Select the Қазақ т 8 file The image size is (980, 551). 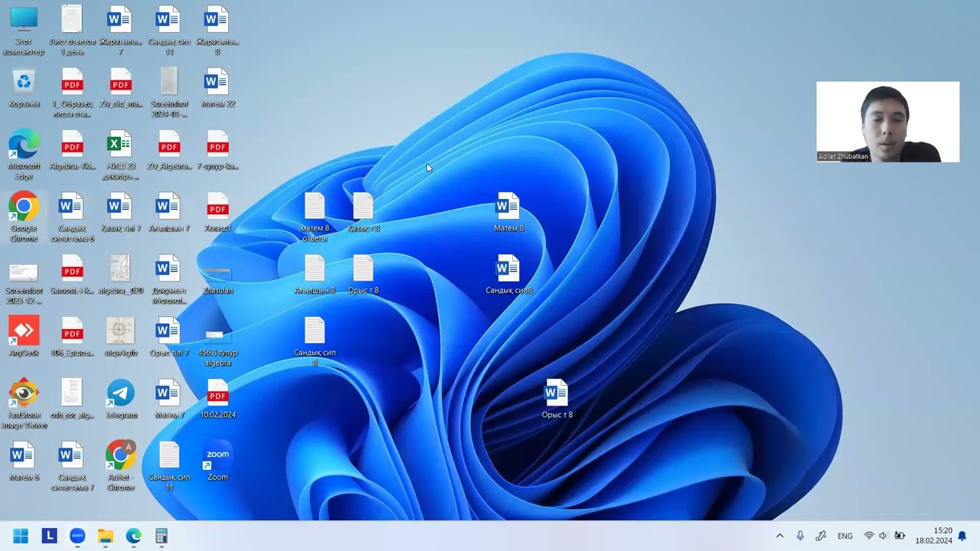click(x=363, y=212)
